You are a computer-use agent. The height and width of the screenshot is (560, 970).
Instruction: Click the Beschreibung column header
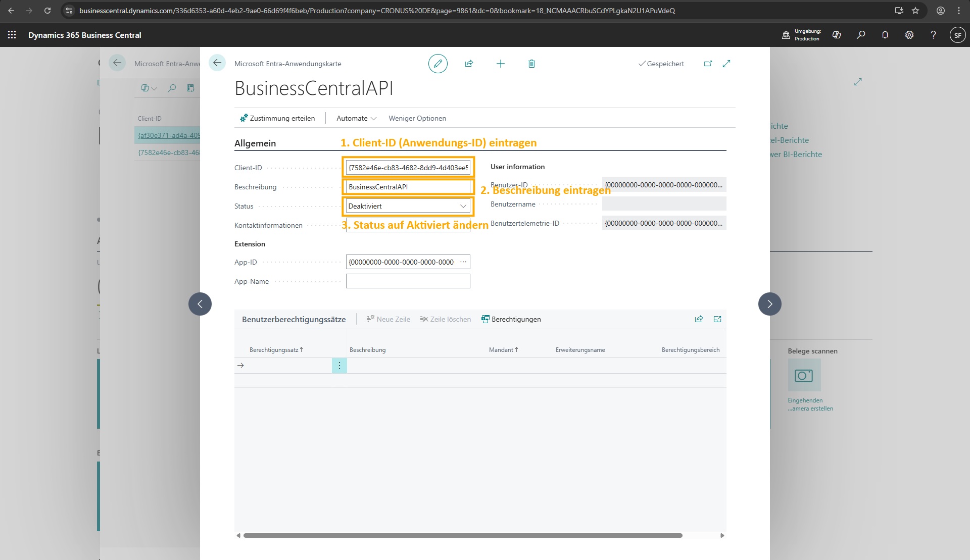tap(367, 349)
